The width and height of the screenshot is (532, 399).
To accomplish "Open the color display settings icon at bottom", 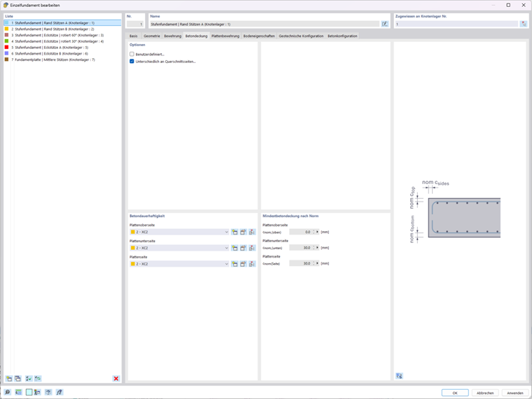I will (37, 392).
